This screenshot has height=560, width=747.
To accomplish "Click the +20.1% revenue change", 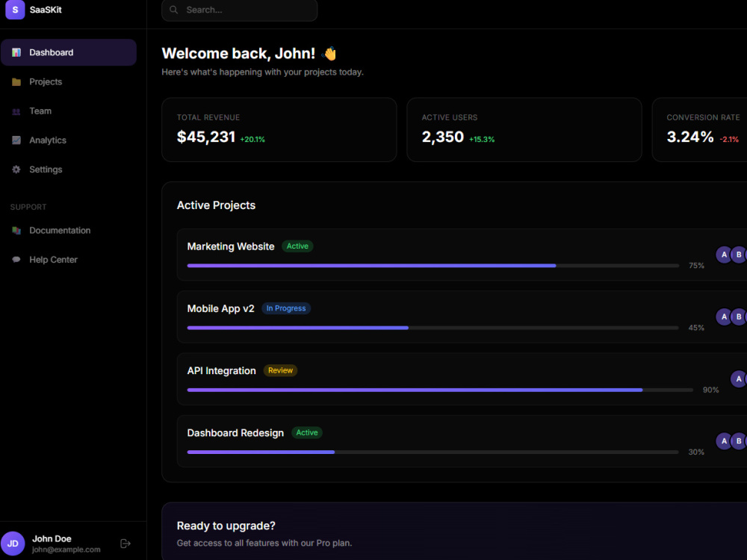I will point(252,140).
